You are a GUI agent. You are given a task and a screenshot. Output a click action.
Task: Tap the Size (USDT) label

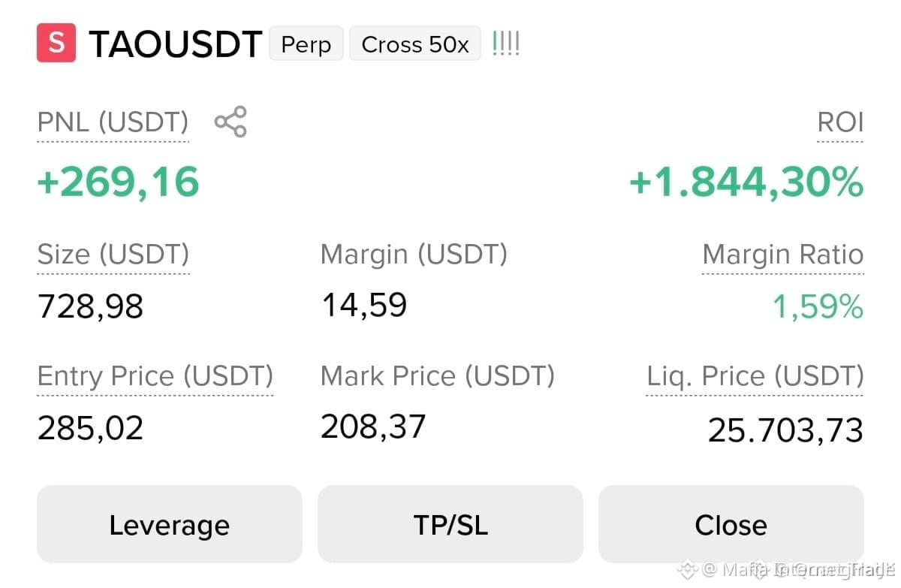tap(113, 255)
